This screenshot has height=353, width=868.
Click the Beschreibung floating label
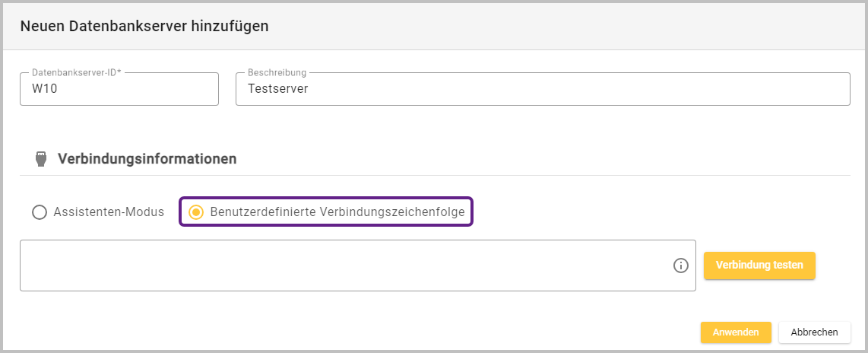[277, 73]
